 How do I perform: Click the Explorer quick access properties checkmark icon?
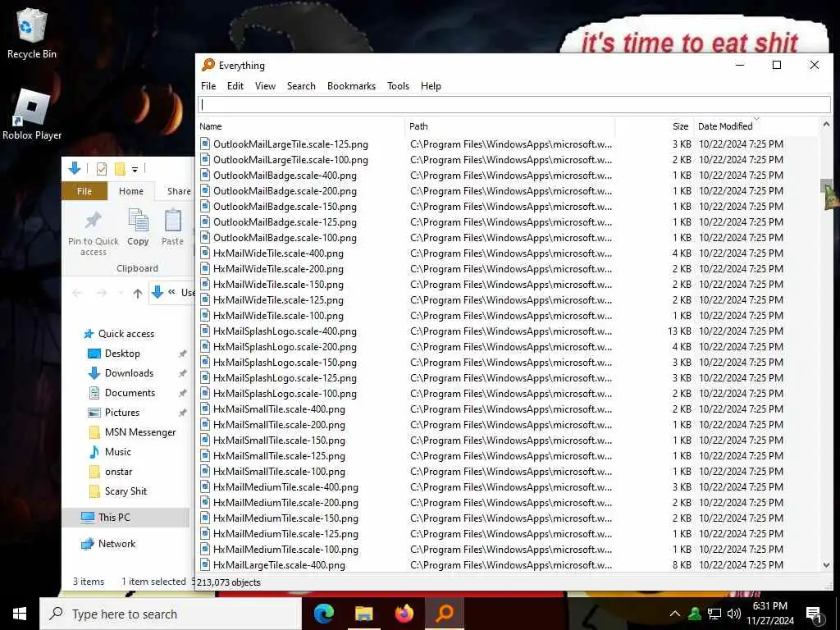point(101,169)
